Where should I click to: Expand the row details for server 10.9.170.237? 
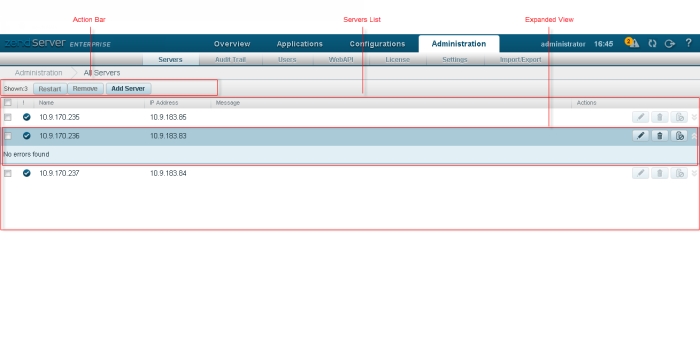[694, 173]
